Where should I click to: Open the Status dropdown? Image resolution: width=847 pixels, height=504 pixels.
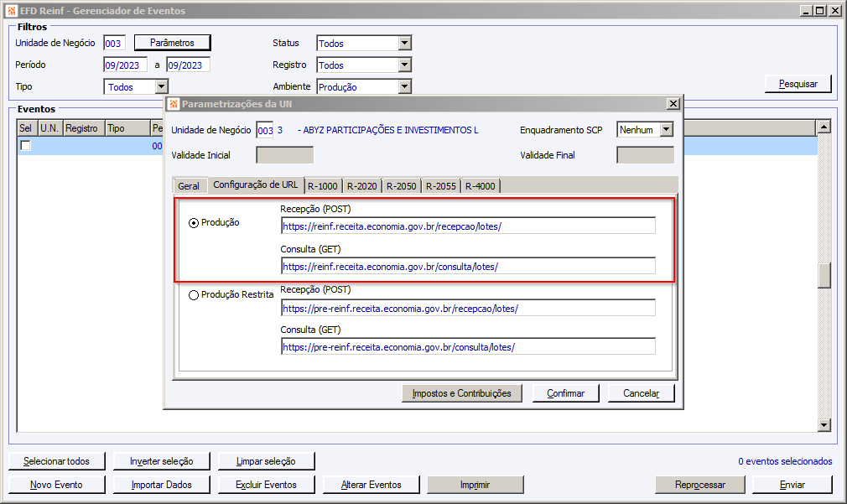(x=404, y=44)
